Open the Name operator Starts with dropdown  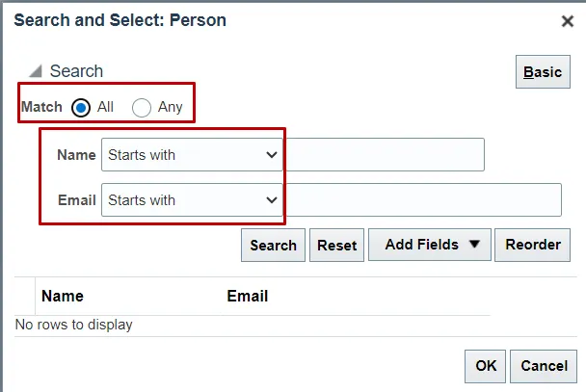pos(192,154)
